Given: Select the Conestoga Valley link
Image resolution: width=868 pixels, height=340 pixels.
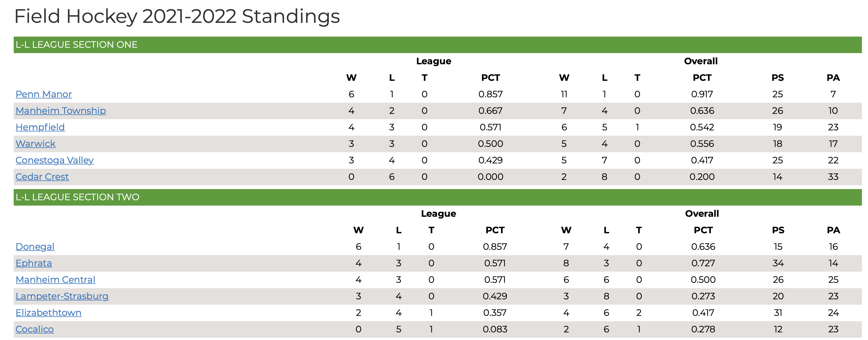Looking at the screenshot, I should click(55, 160).
